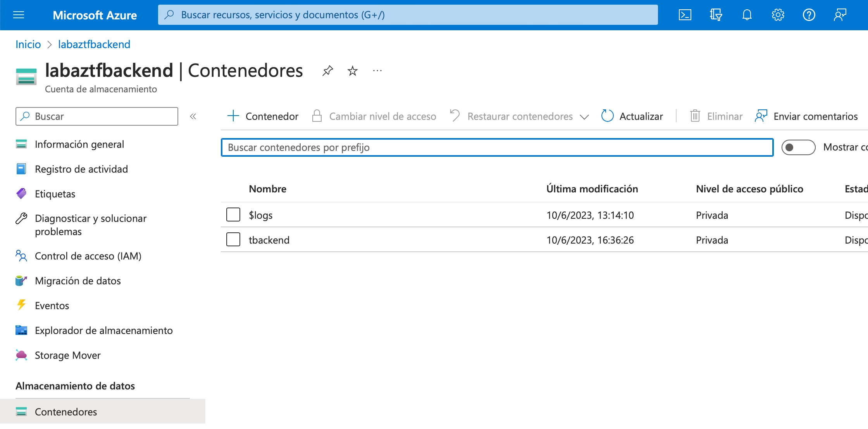Select the tbackend container checkbox
This screenshot has width=868, height=429.
click(x=233, y=239)
